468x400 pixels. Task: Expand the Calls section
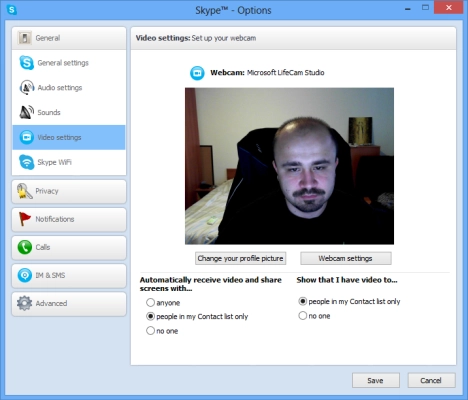click(x=69, y=247)
